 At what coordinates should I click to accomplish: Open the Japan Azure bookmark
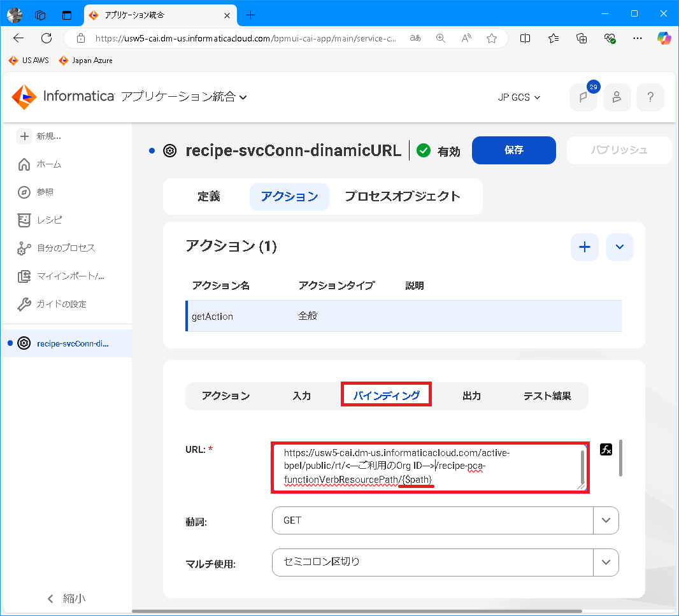click(x=86, y=61)
